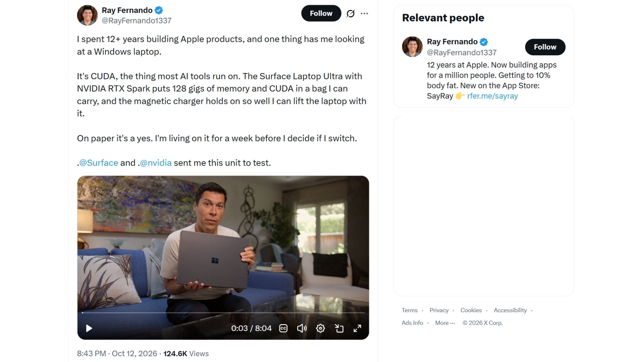Toggle closed captions on the video
644x362 pixels.
(283, 328)
